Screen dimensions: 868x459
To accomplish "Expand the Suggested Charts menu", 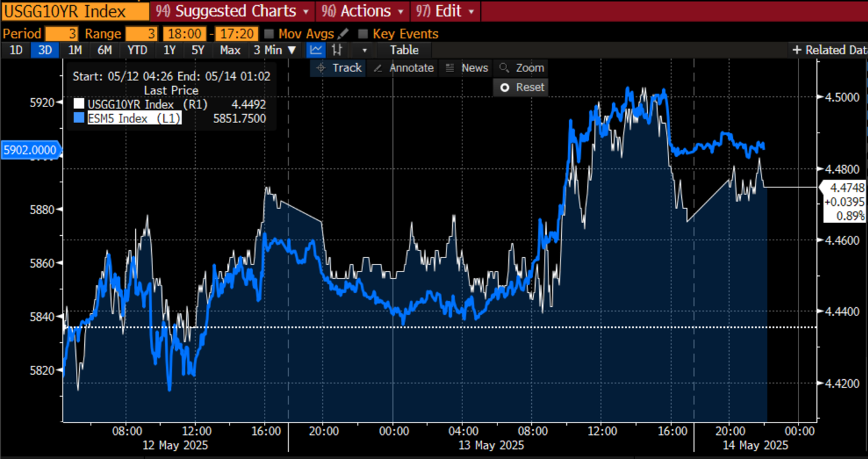I will 233,11.
